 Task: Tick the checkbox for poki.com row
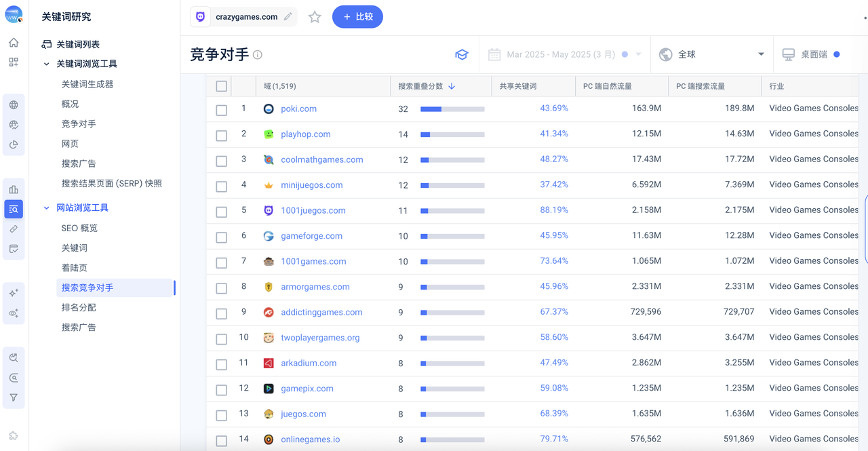[221, 110]
